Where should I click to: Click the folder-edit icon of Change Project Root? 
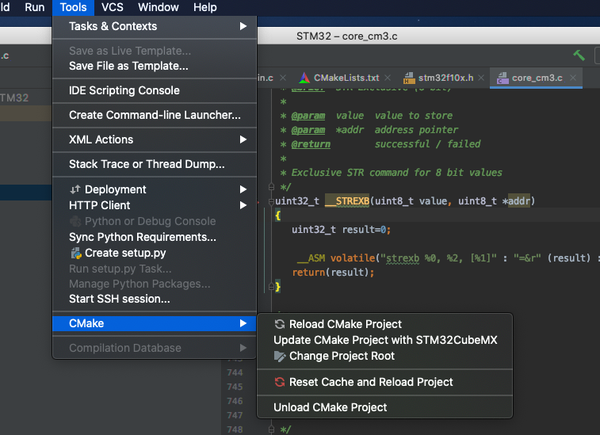[280, 356]
